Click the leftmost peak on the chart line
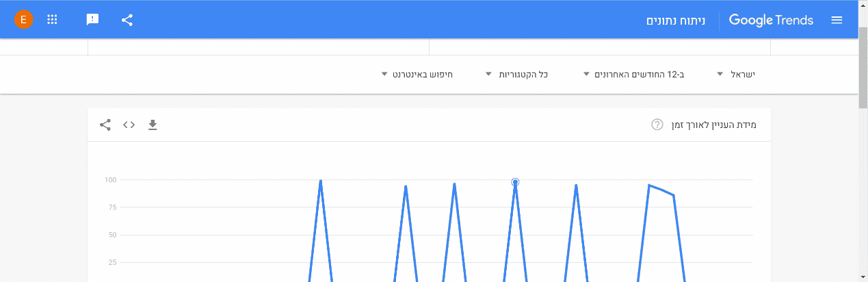 coord(321,181)
